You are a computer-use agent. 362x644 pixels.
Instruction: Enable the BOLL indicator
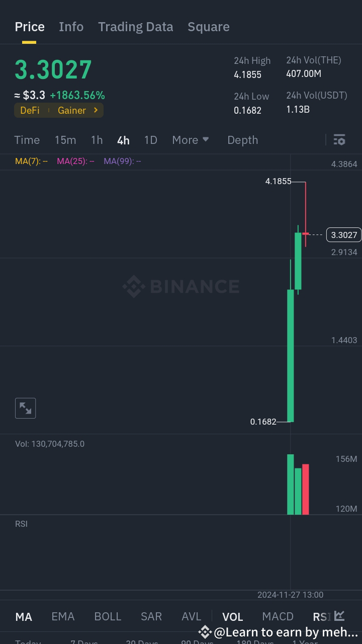(x=108, y=616)
